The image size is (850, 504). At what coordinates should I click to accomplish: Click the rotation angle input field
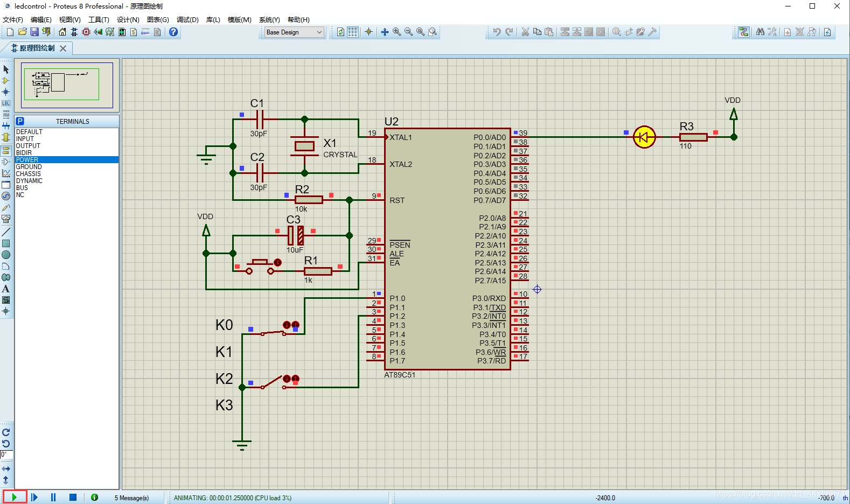click(6, 455)
